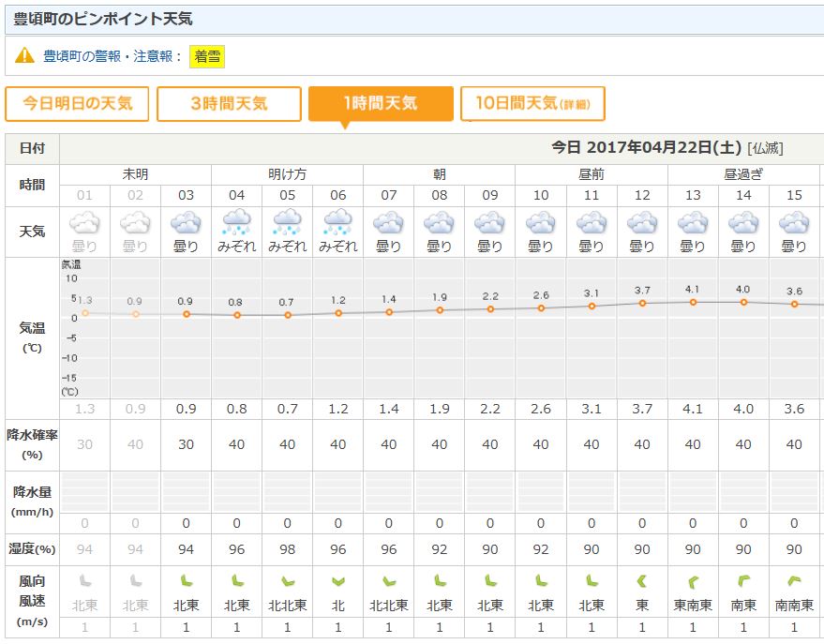
Task: Click the 豊頃町のピンポイント天気 heading
Action: point(103,19)
